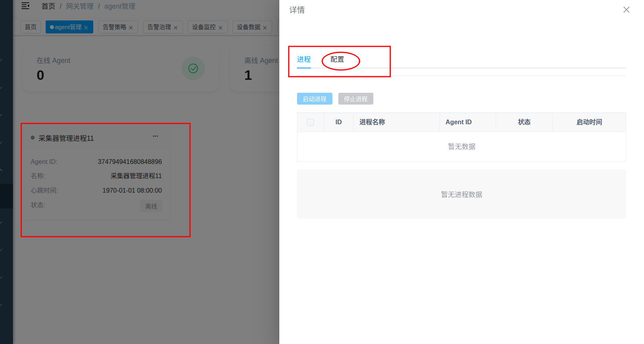This screenshot has height=344, width=644.
Task: Close the 告警策略 tab using its x
Action: 131,28
